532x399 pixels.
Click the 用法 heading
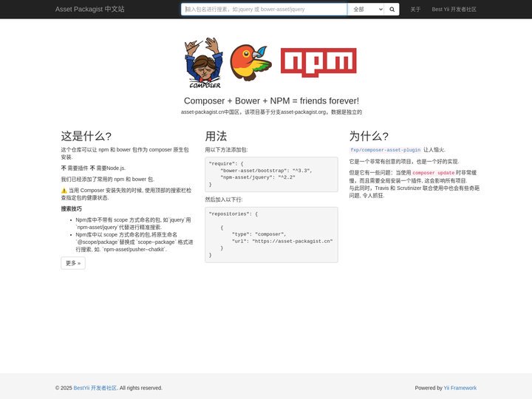(x=216, y=136)
